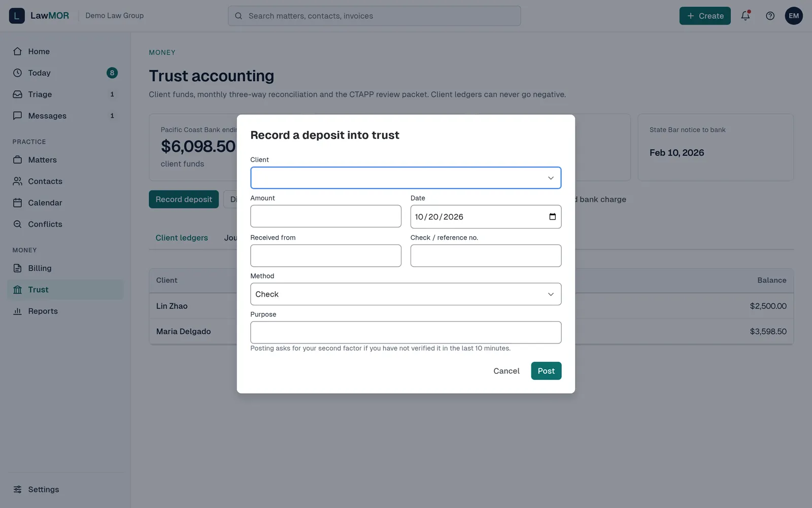Click the $2,500.00 balance
This screenshot has width=812, height=508.
click(x=768, y=306)
